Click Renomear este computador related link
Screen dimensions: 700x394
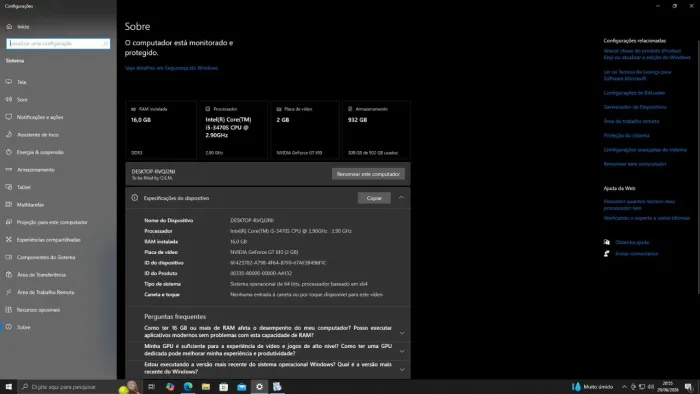pyautogui.click(x=635, y=164)
